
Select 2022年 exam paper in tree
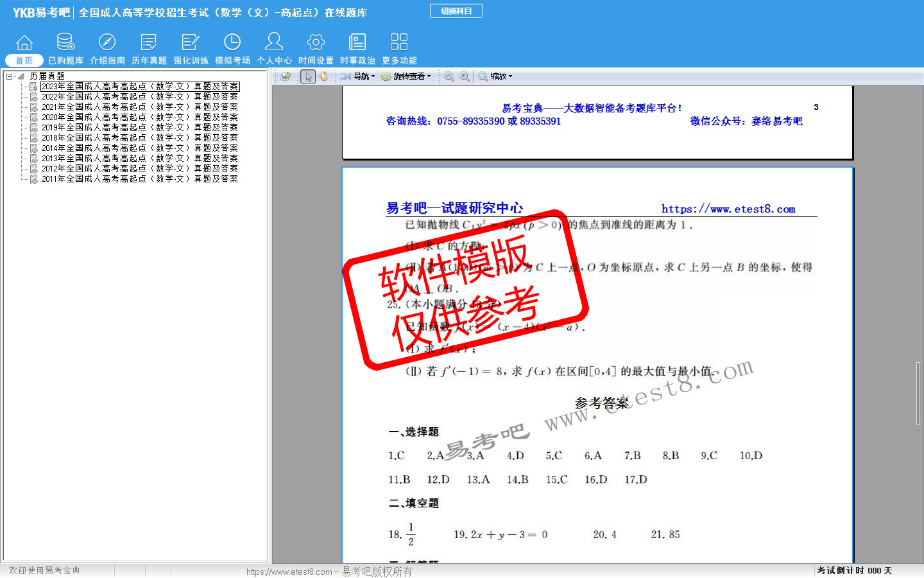(x=139, y=97)
